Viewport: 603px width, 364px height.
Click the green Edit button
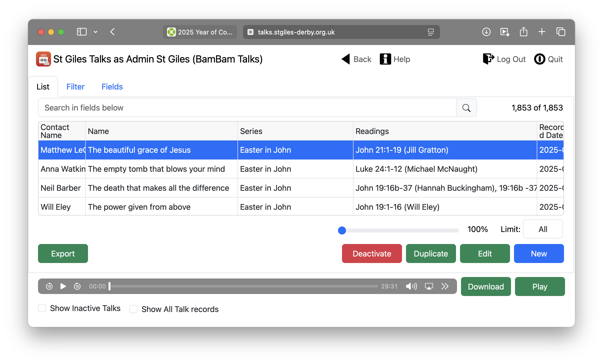point(485,253)
